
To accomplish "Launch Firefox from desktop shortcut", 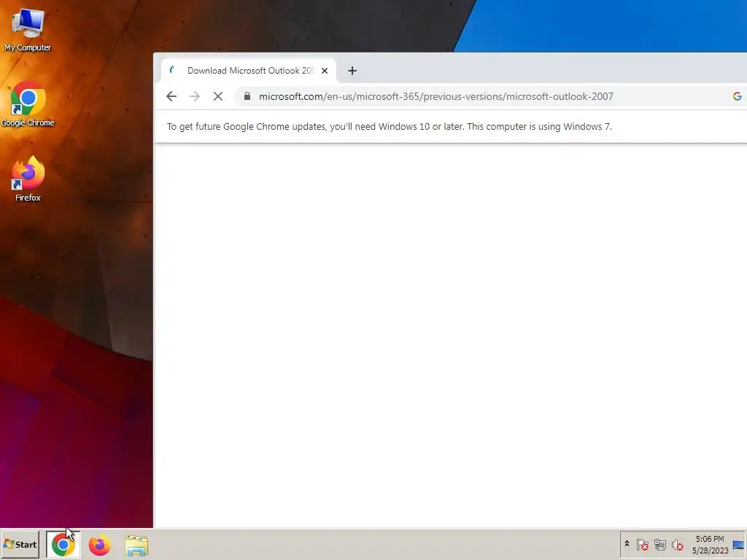I will tap(28, 179).
